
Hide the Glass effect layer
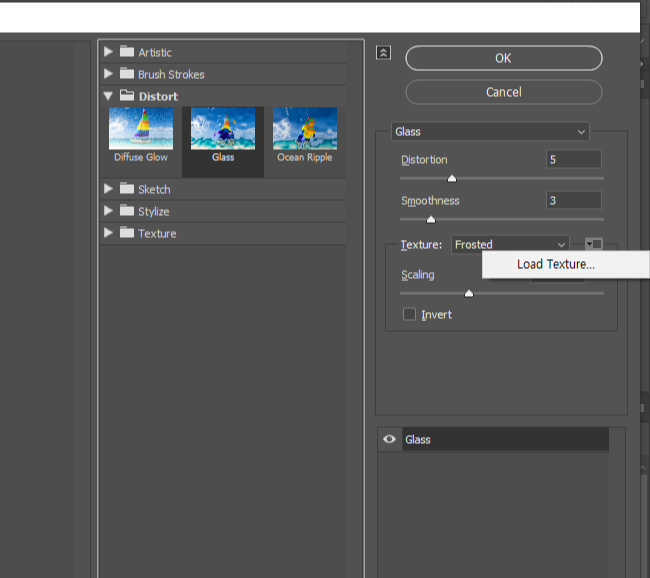[x=389, y=439]
